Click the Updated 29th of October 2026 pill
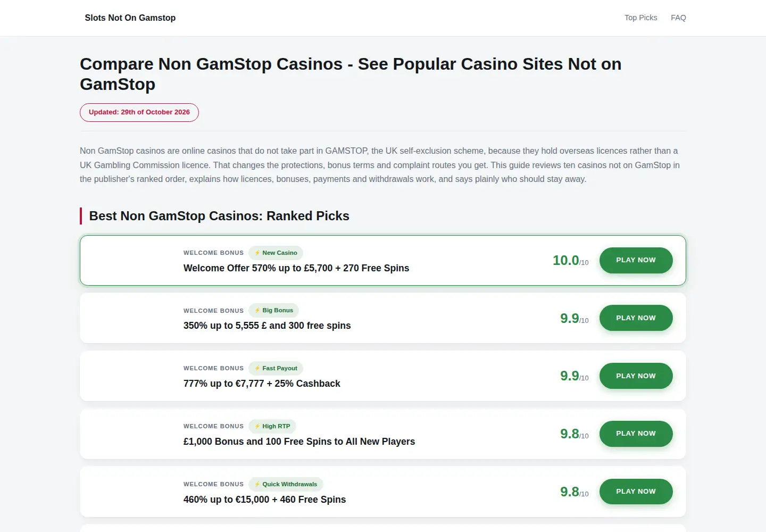Viewport: 766px width, 532px height. [x=139, y=112]
